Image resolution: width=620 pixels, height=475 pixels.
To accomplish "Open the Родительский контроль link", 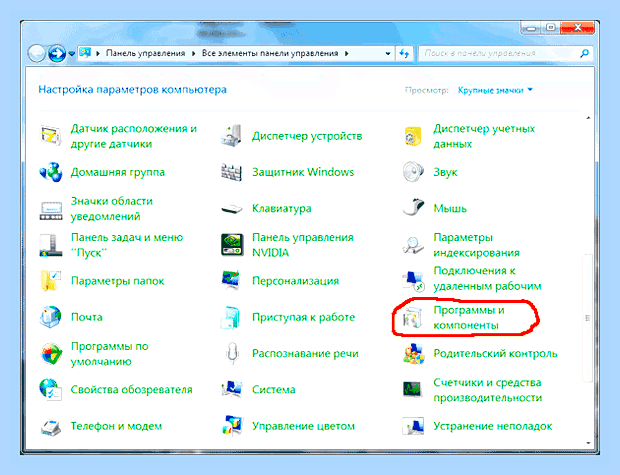I will 495,354.
